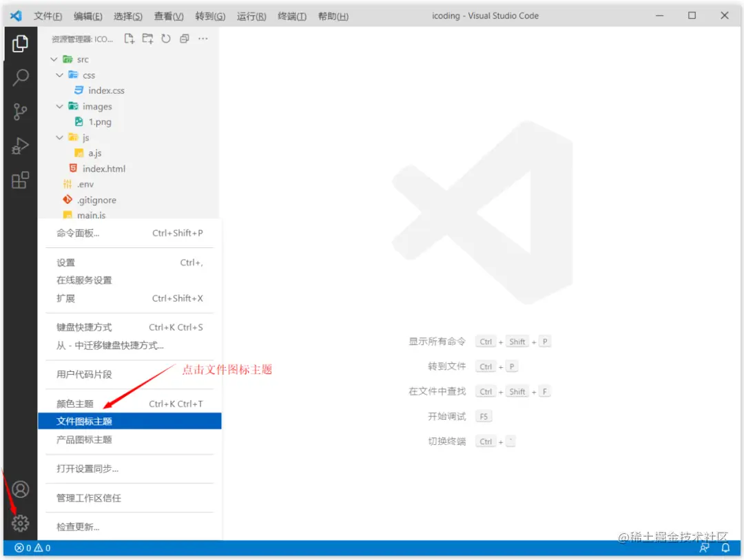Viewport: 744px width, 560px height.
Task: Open .gitignore in the file tree
Action: tap(97, 200)
